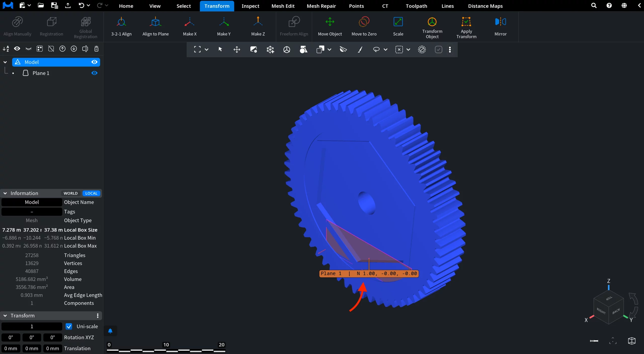Collapse the Information panel
Image resolution: width=644 pixels, height=354 pixels.
[x=5, y=193]
